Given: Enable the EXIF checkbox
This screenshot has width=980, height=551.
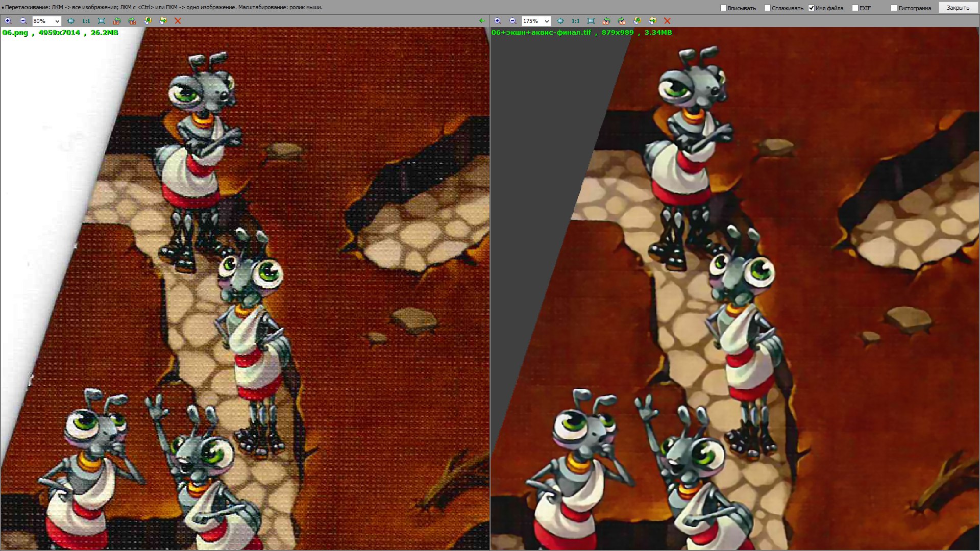Looking at the screenshot, I should pyautogui.click(x=855, y=8).
